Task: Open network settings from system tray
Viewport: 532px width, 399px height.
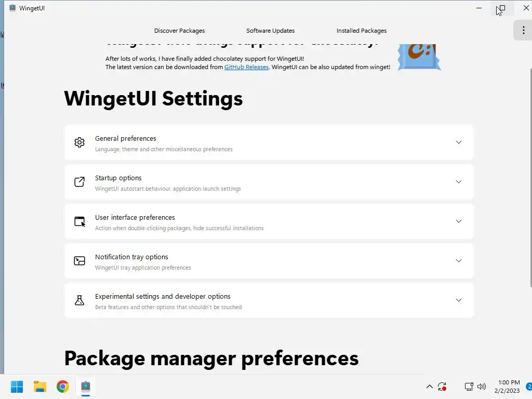Action: point(469,387)
